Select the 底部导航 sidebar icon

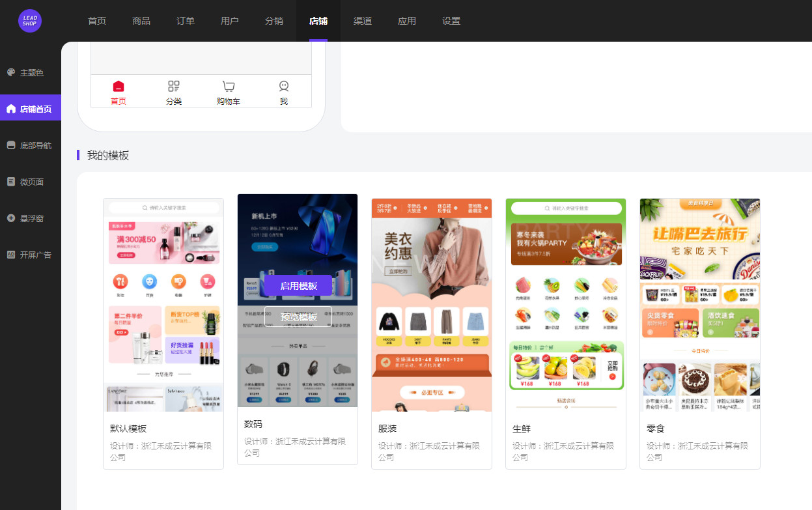[x=11, y=145]
